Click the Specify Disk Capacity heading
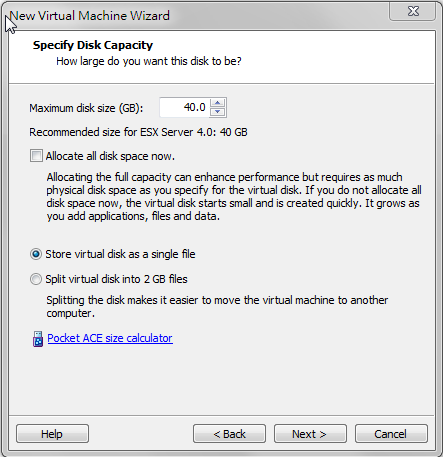 point(93,45)
